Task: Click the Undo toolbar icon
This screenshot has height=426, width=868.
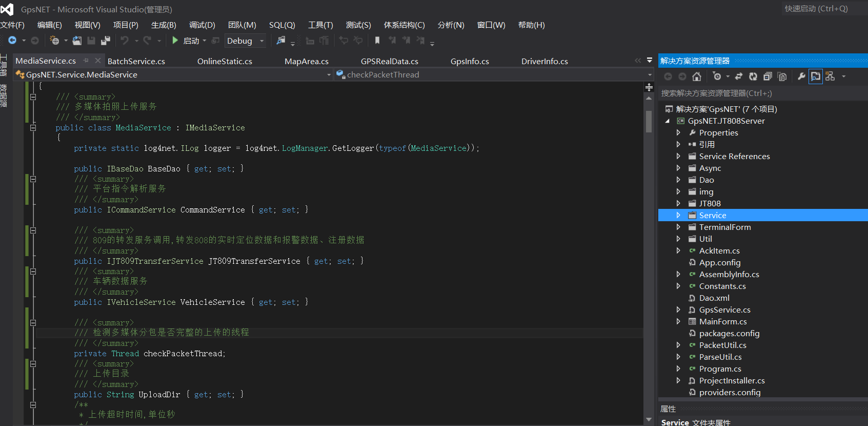Action: [x=125, y=41]
